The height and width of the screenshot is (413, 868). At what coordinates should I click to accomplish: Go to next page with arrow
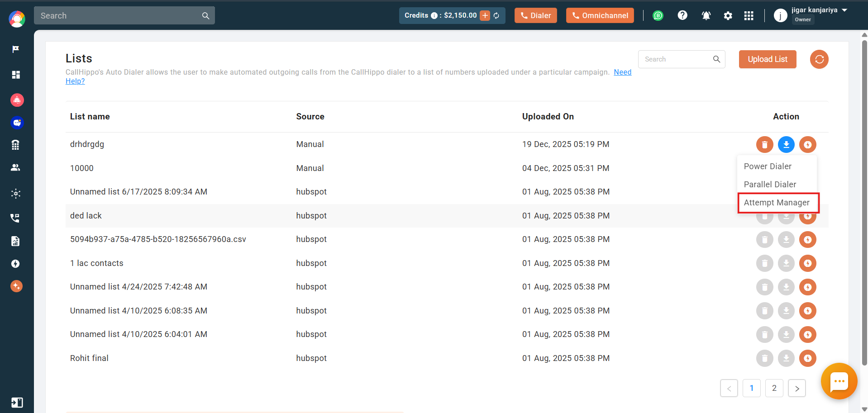[796, 388]
